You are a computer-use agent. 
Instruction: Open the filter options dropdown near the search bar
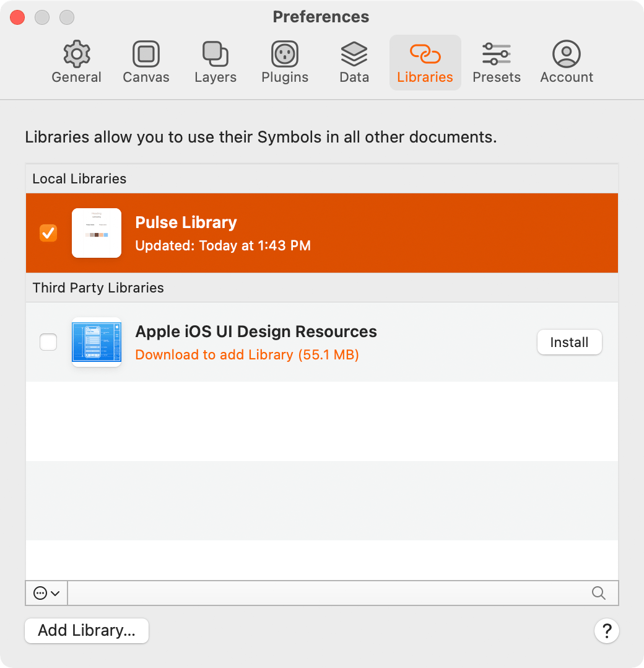point(46,593)
